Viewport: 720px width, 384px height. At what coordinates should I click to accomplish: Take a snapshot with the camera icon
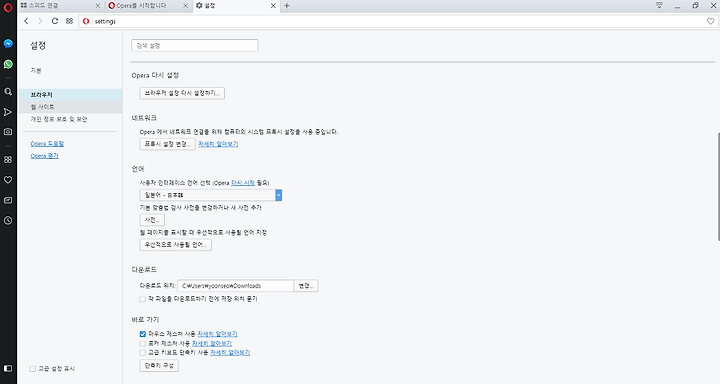point(8,132)
